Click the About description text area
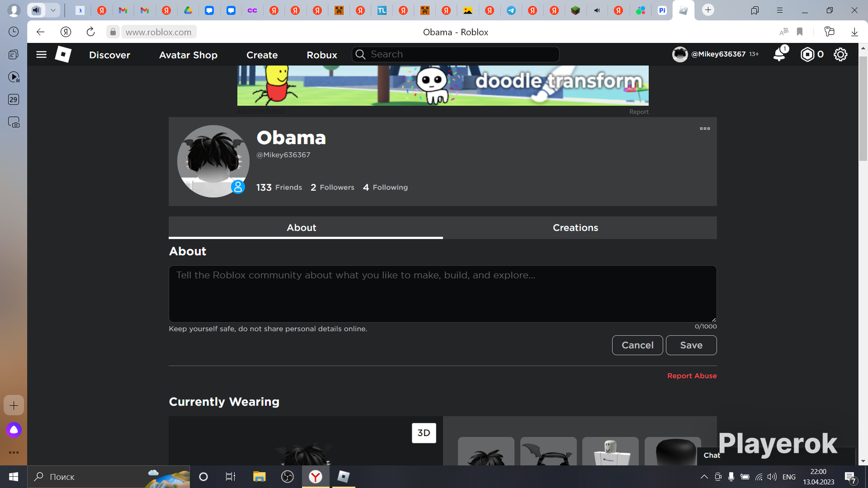This screenshot has width=868, height=488. [x=443, y=294]
